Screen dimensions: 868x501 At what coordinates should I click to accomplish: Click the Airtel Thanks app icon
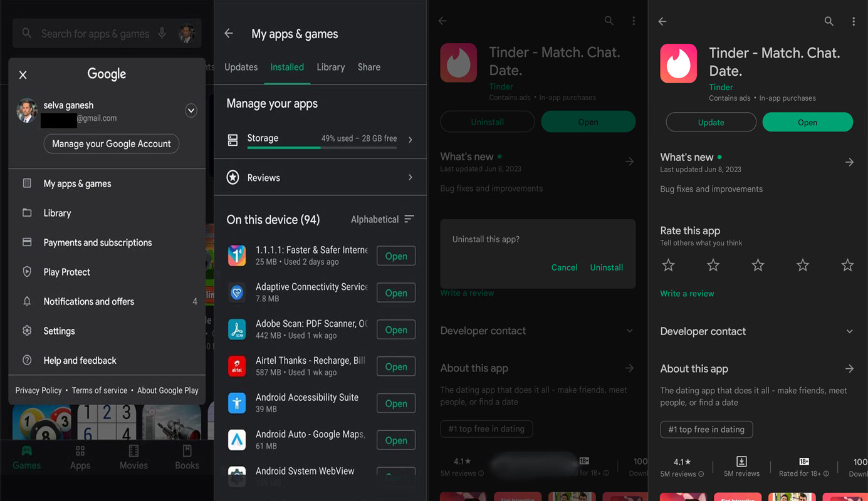coord(237,366)
